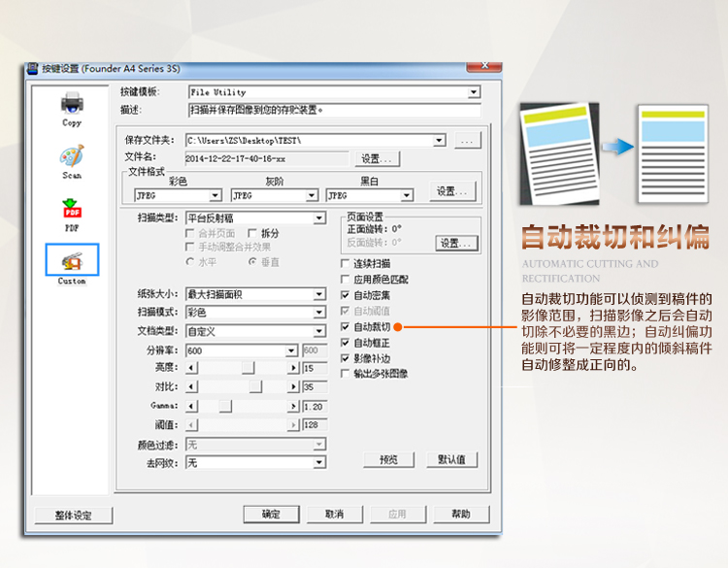Image resolution: width=728 pixels, height=568 pixels.
Task: Select the Custom scanner icon
Action: point(72,260)
